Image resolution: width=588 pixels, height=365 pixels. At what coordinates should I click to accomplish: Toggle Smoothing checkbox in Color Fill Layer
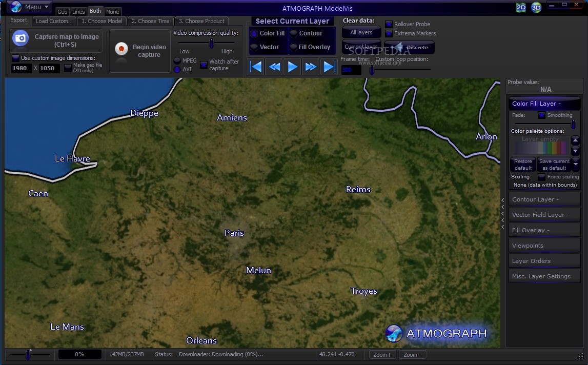tap(541, 115)
